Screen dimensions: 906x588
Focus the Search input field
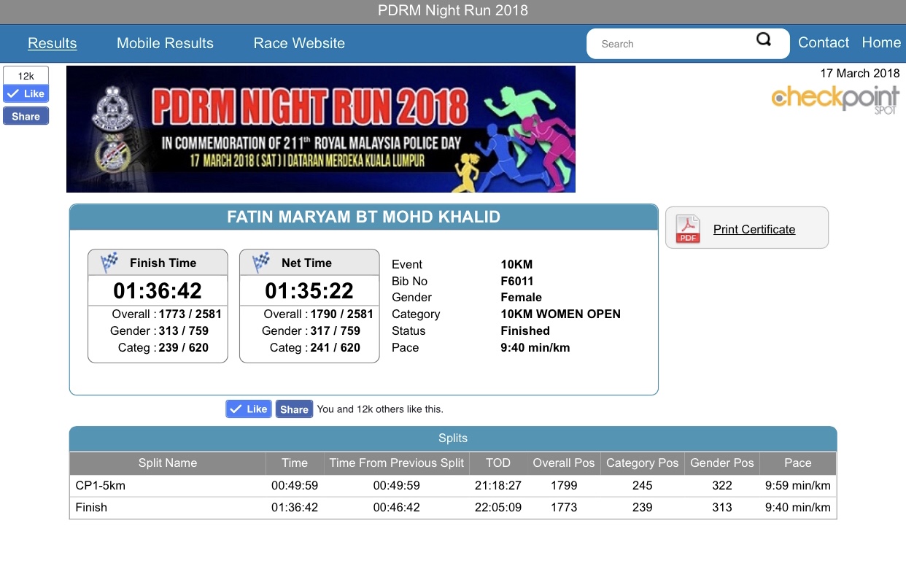[671, 44]
